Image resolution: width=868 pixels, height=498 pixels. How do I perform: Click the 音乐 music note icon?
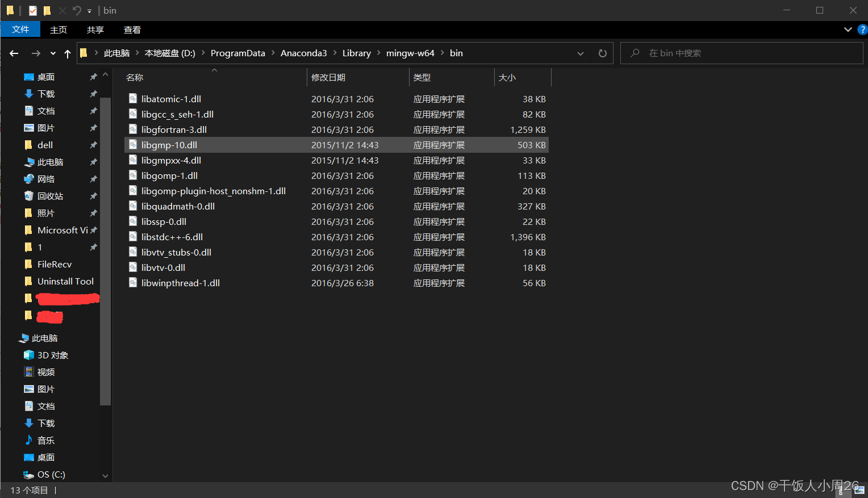pos(29,440)
